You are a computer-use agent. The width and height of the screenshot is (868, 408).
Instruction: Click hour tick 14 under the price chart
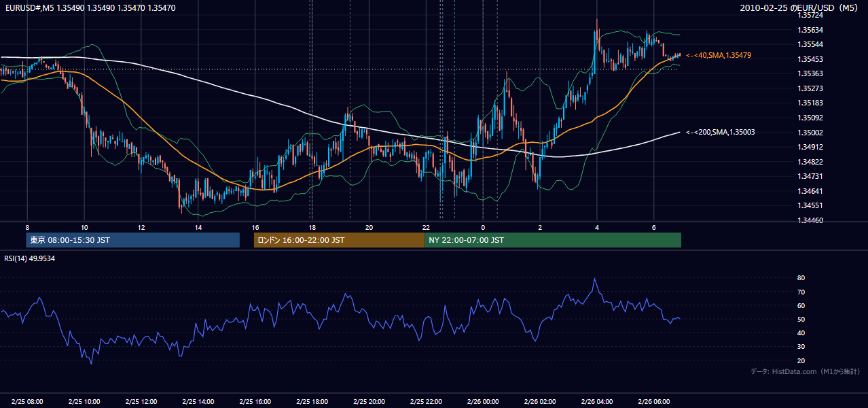click(198, 227)
